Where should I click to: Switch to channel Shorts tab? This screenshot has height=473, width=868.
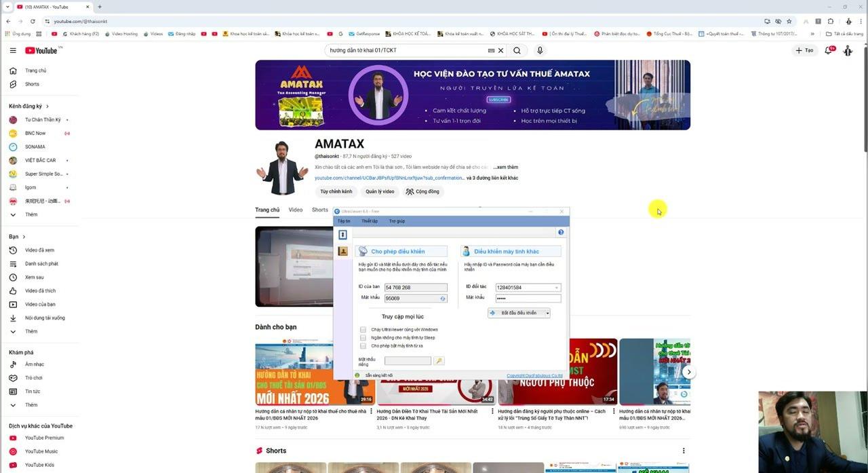[x=320, y=210]
